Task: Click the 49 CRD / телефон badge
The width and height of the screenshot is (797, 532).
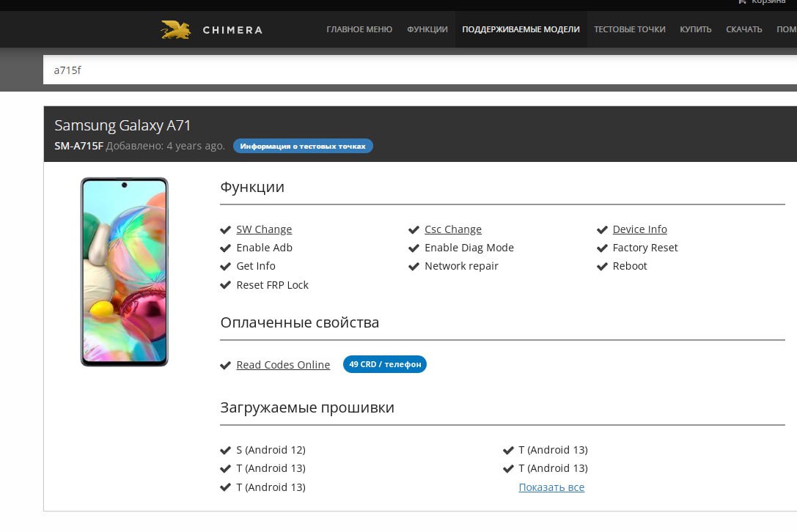Action: (x=385, y=364)
